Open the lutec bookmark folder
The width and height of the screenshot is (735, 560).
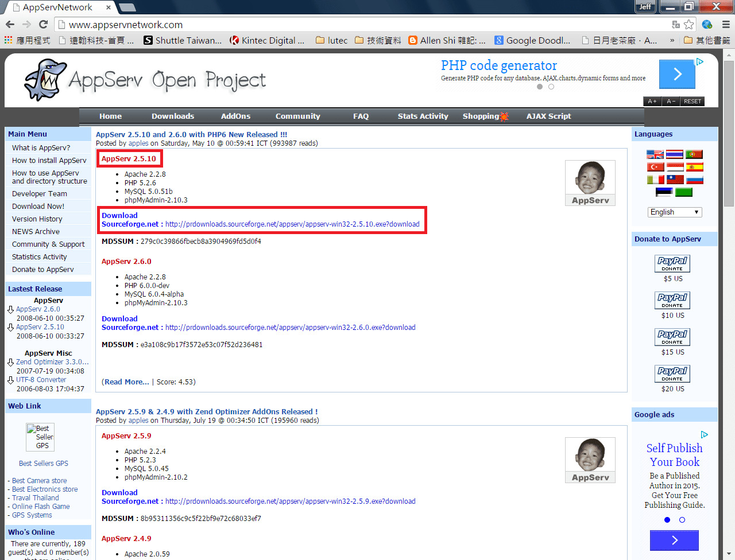click(331, 40)
